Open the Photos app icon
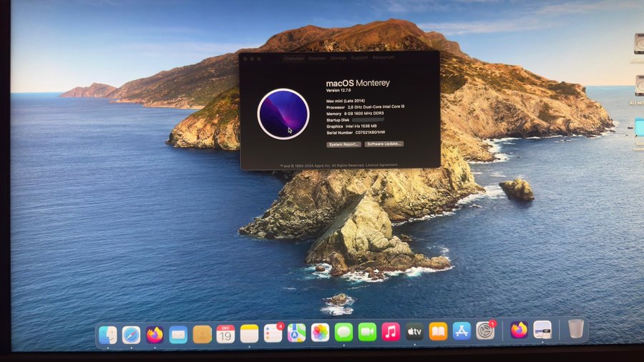The width and height of the screenshot is (644, 362). pyautogui.click(x=320, y=333)
